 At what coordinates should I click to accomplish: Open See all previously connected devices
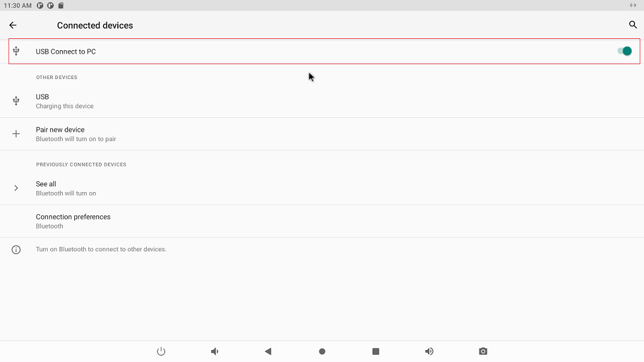[x=46, y=184]
